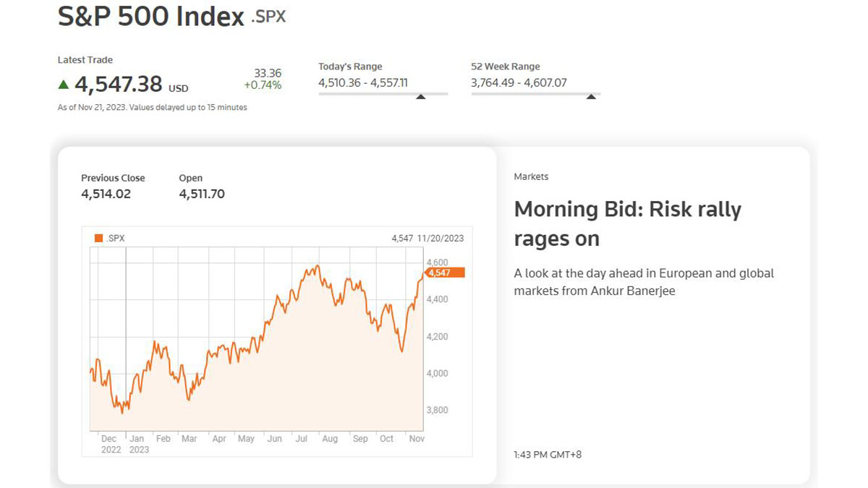Click the Apr x-axis label
Viewport: 868px width, 488px height.
pyautogui.click(x=219, y=439)
